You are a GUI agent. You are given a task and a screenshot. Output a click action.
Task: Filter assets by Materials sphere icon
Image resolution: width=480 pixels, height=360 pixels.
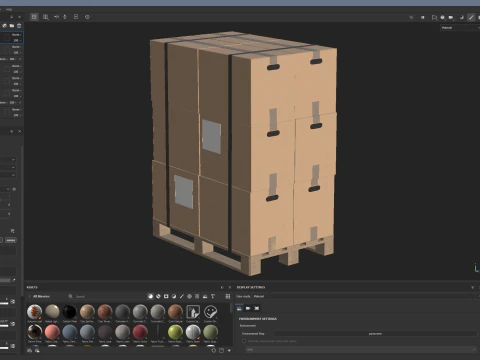[x=150, y=296]
